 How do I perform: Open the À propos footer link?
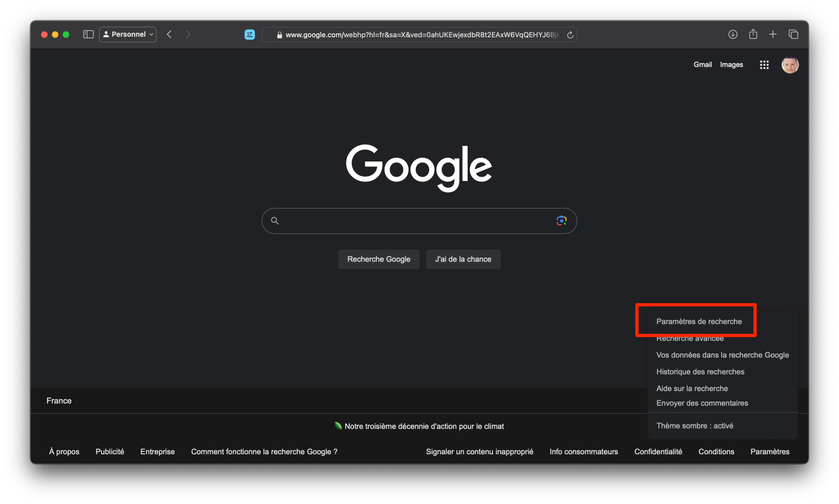coord(64,452)
